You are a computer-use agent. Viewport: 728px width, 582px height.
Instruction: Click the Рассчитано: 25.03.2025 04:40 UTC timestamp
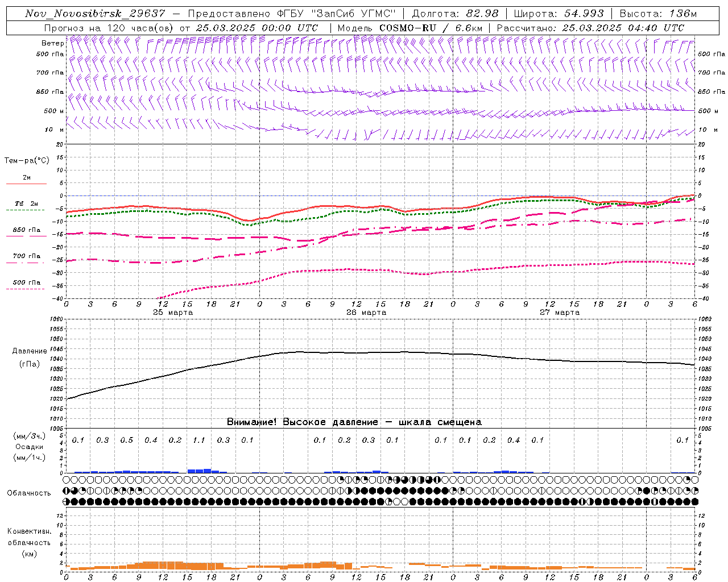pyautogui.click(x=590, y=28)
